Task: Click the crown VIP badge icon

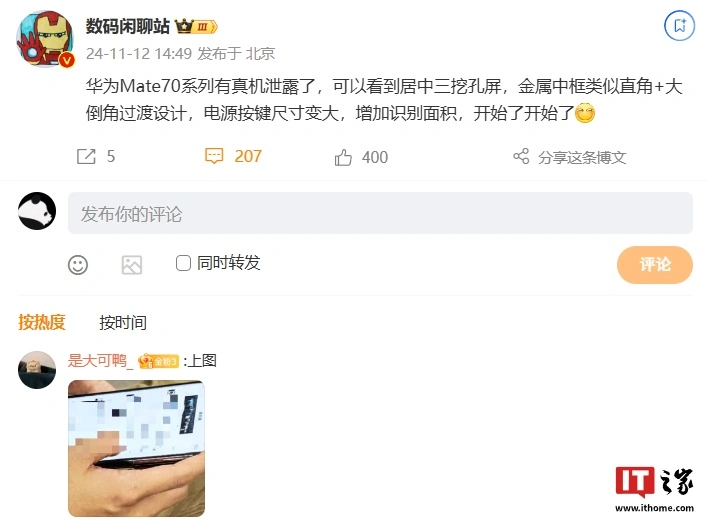Action: (196, 27)
